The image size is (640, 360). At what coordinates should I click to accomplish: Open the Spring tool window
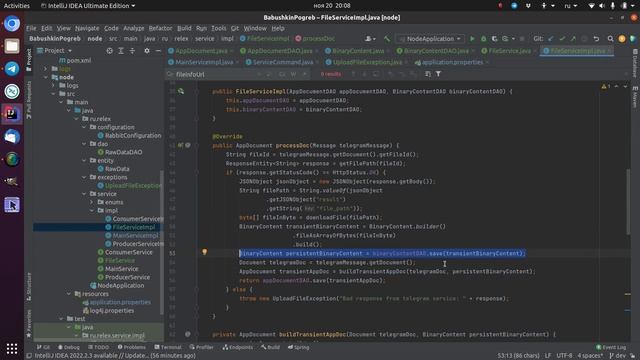point(298,347)
